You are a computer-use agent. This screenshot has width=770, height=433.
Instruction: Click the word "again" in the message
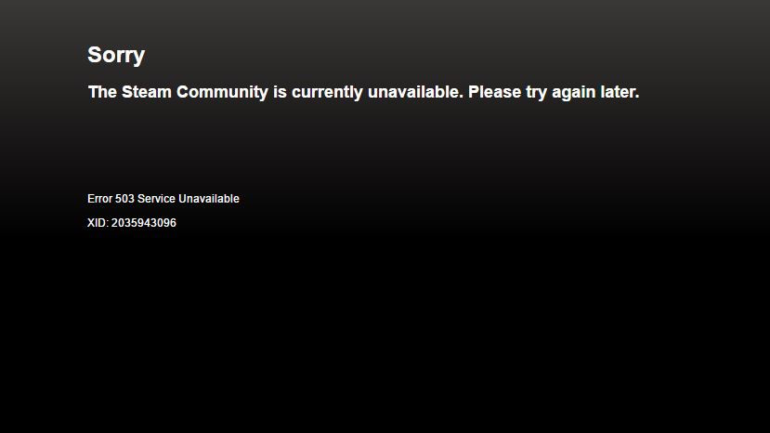click(574, 93)
